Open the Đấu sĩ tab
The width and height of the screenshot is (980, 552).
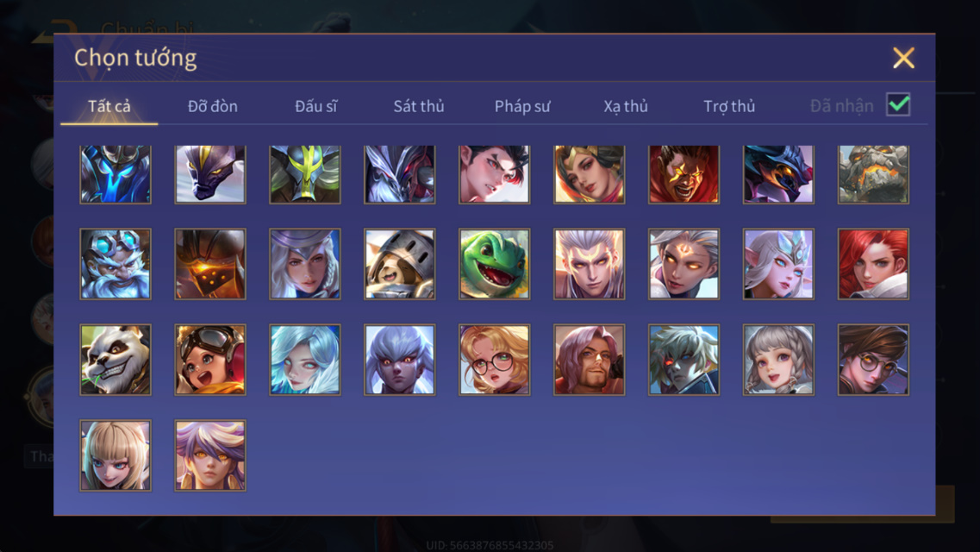point(315,106)
